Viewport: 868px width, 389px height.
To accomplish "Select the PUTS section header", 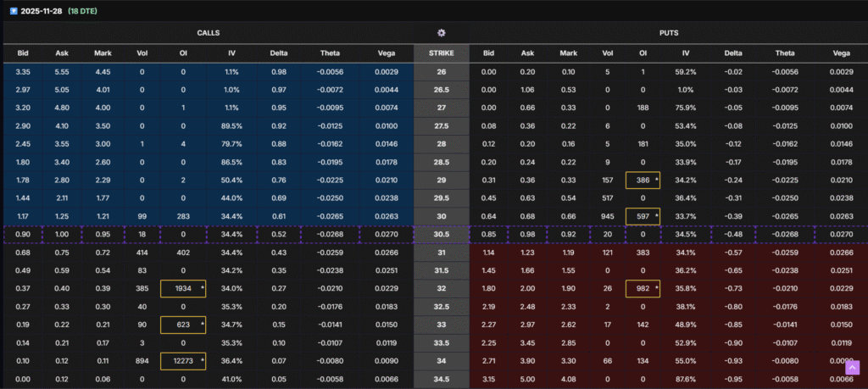I will click(x=668, y=32).
